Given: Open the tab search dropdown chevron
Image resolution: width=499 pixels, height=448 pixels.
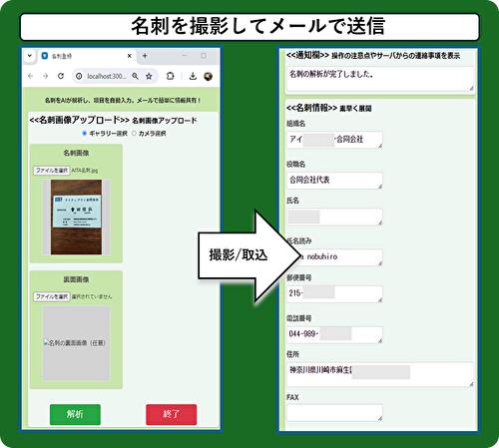Looking at the screenshot, I should pyautogui.click(x=30, y=56).
